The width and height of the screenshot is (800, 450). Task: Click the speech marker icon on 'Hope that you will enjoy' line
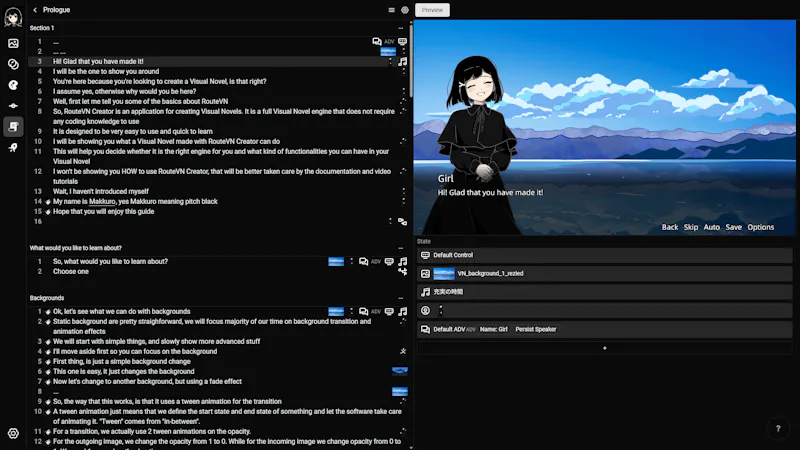(48, 212)
